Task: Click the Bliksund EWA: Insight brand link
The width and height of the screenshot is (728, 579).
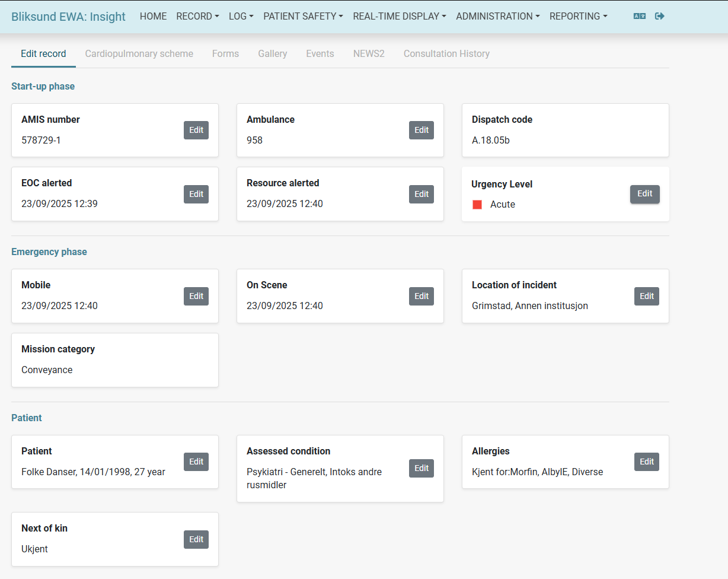Action: 68,17
